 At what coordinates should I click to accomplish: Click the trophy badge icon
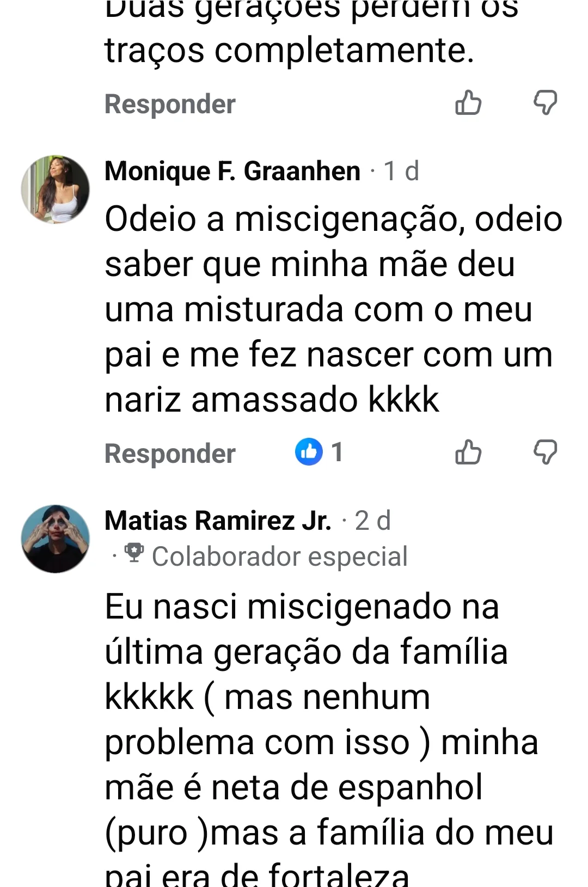(133, 554)
